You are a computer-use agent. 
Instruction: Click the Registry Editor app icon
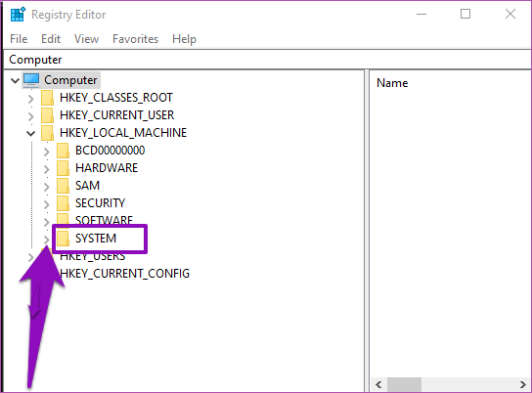click(x=18, y=15)
